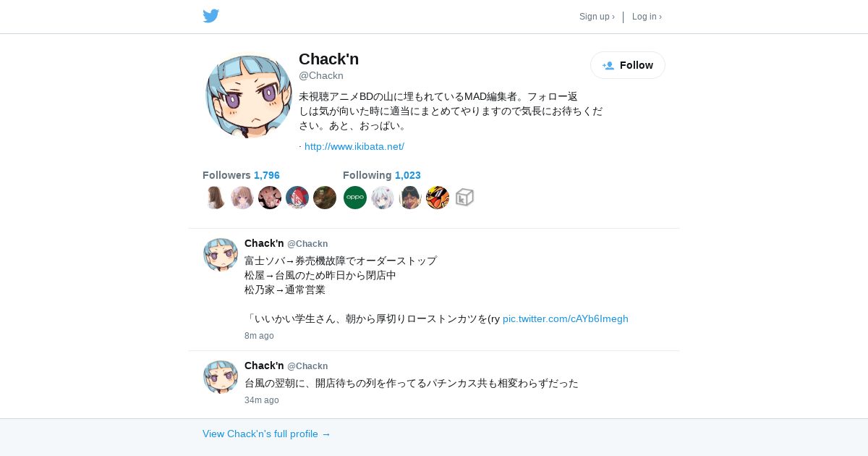This screenshot has height=456, width=868.
Task: Open the orange tiger-striped avatar in Following
Action: [438, 198]
